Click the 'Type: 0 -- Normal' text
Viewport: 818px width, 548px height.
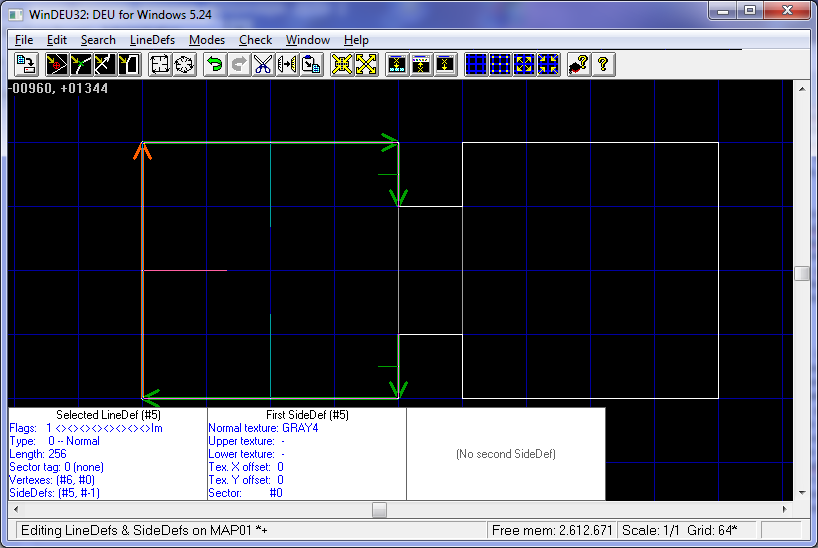point(55,441)
